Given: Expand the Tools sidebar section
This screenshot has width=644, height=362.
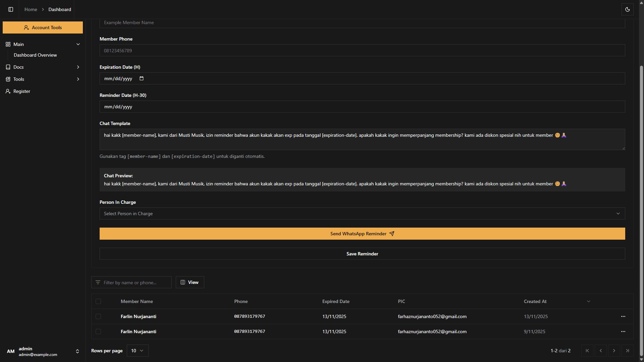Looking at the screenshot, I should [x=78, y=79].
